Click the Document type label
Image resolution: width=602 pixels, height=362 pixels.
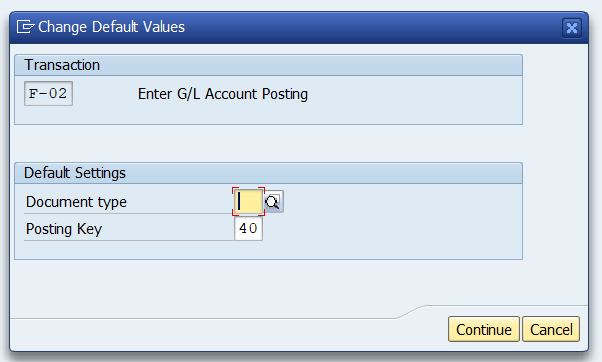76,202
